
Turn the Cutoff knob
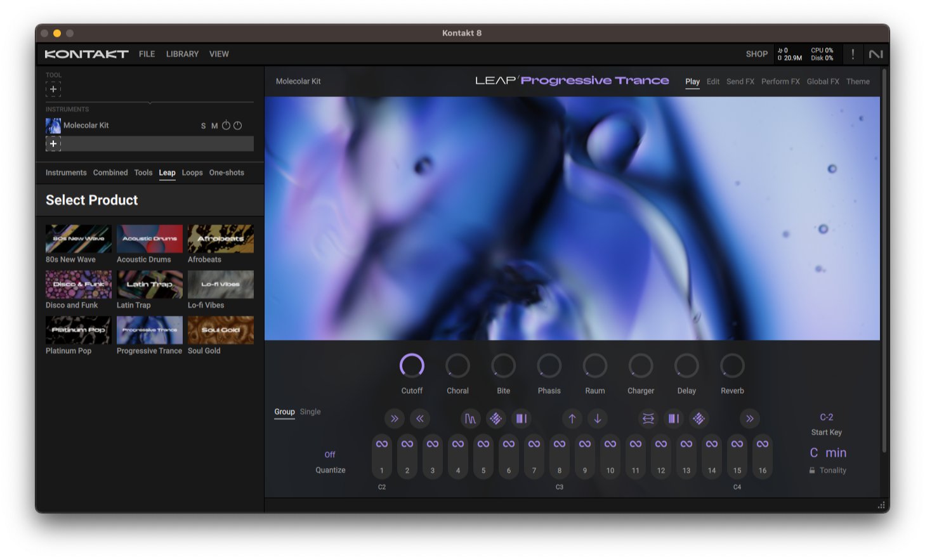[411, 366]
